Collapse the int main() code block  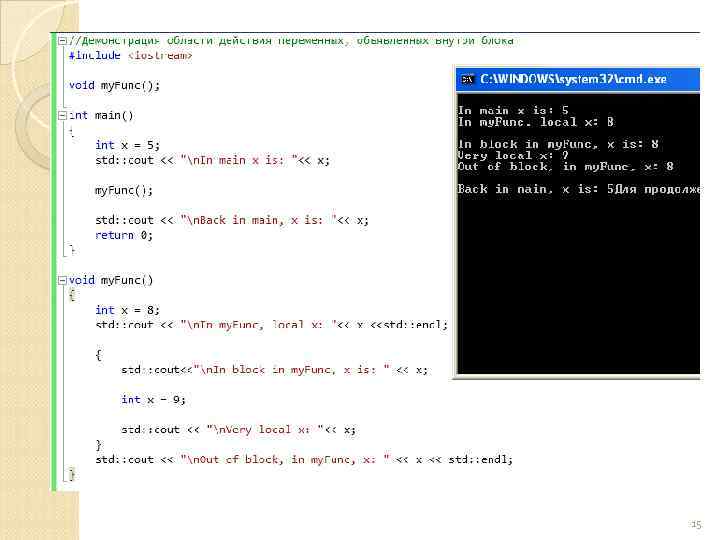click(x=62, y=115)
